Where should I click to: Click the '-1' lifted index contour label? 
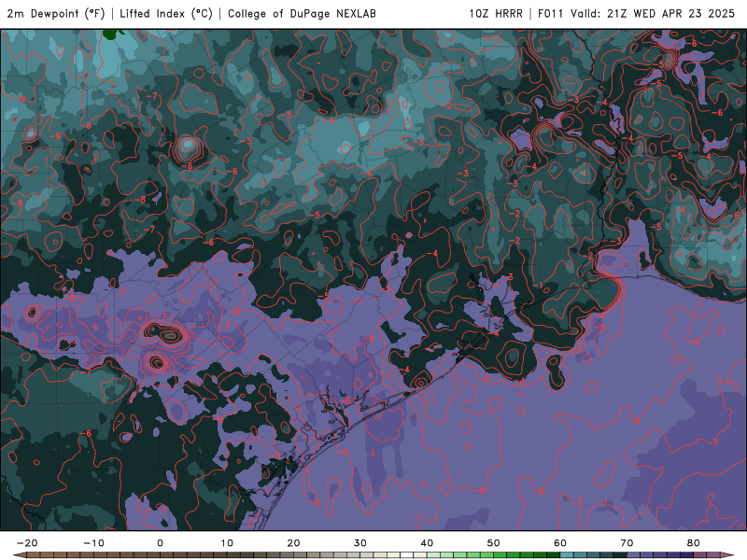coord(538,286)
